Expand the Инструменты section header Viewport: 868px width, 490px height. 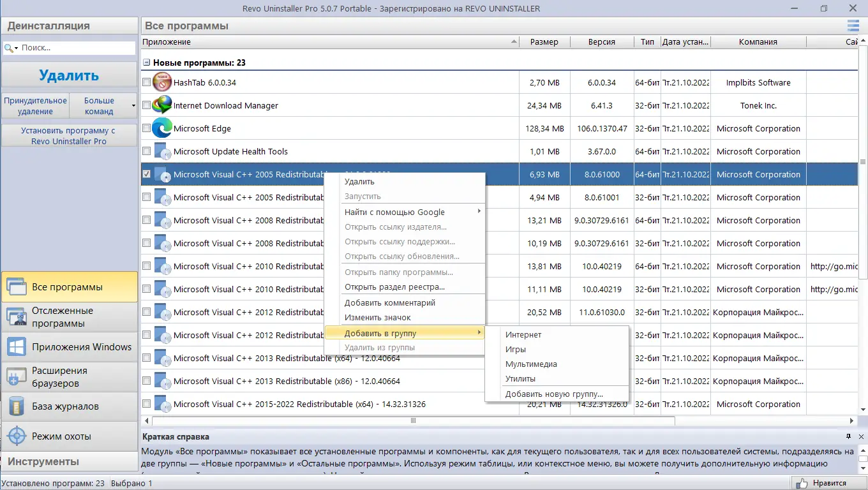click(x=69, y=461)
